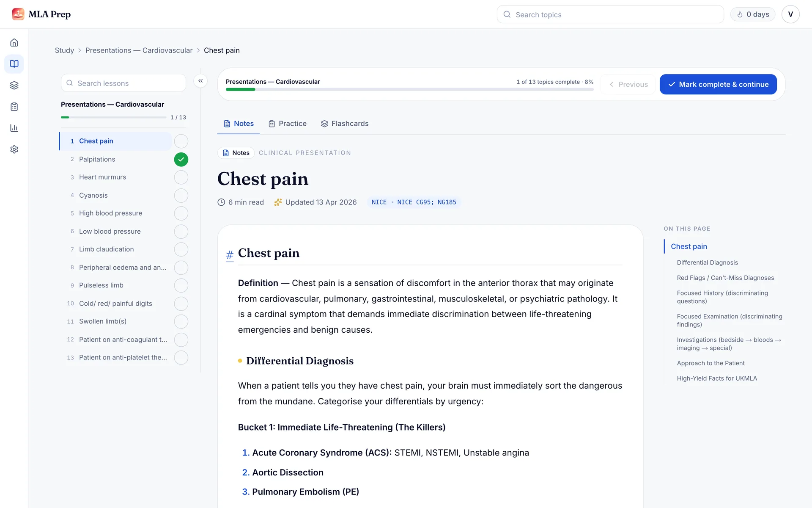This screenshot has height=508, width=812.
Task: Click Presentations — Cardiovascular breadcrumb
Action: point(139,50)
